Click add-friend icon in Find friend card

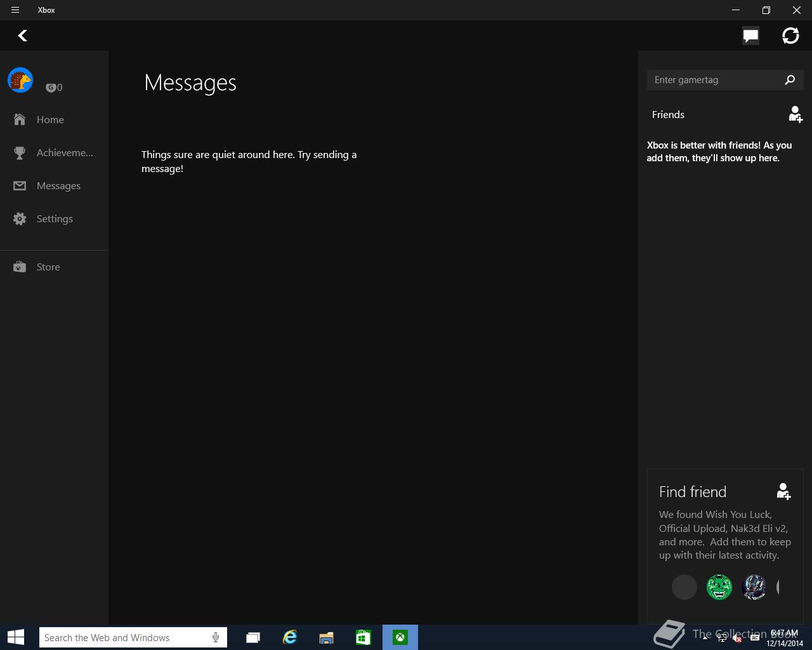pos(784,491)
